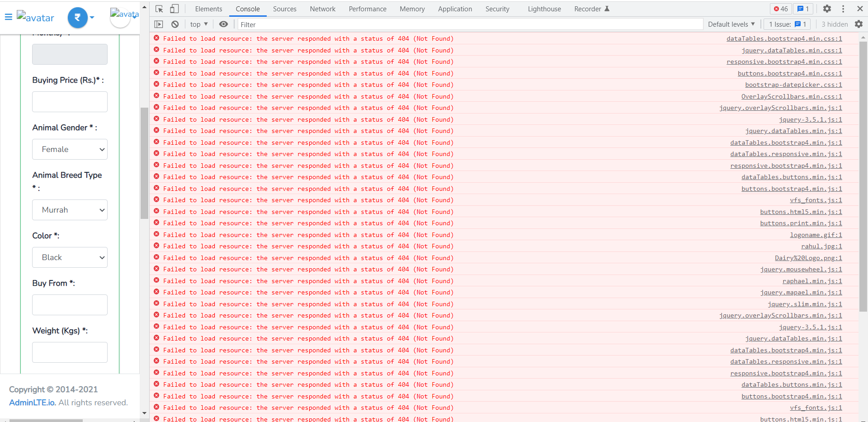
Task: Toggle the device toolbar icon
Action: point(174,9)
